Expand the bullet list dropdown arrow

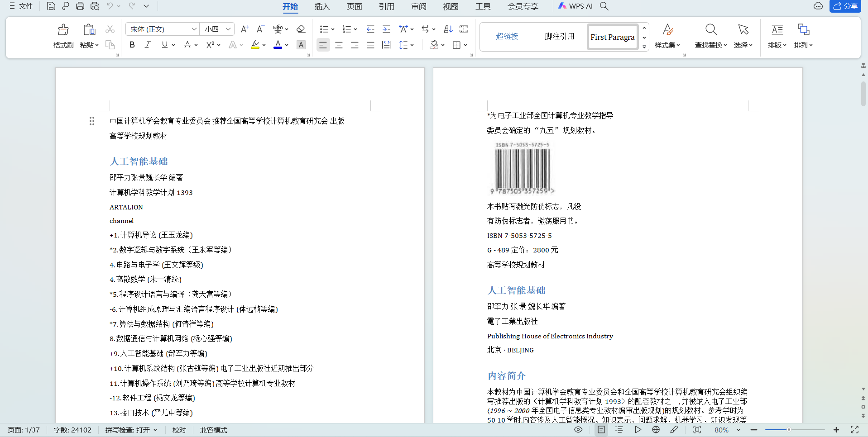click(333, 29)
